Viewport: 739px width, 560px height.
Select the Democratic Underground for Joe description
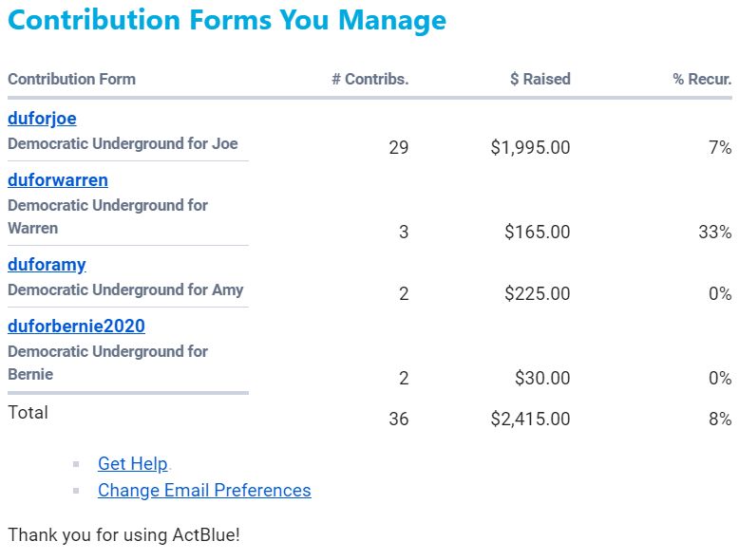123,144
